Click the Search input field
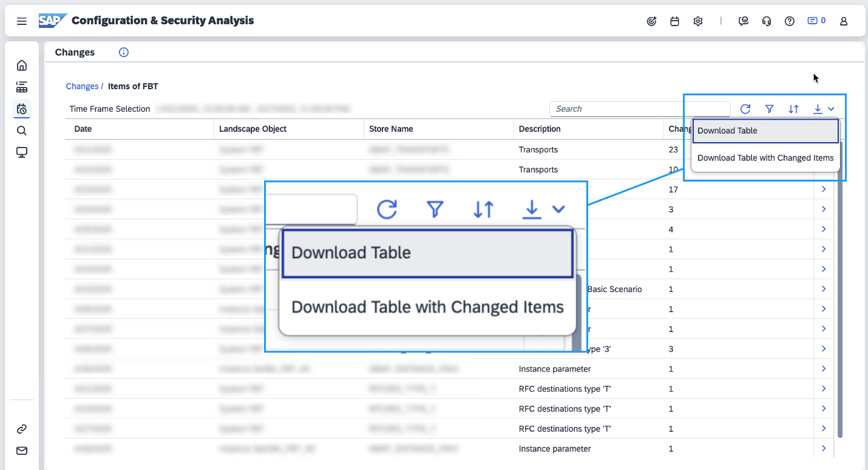This screenshot has height=470, width=868. tap(639, 109)
